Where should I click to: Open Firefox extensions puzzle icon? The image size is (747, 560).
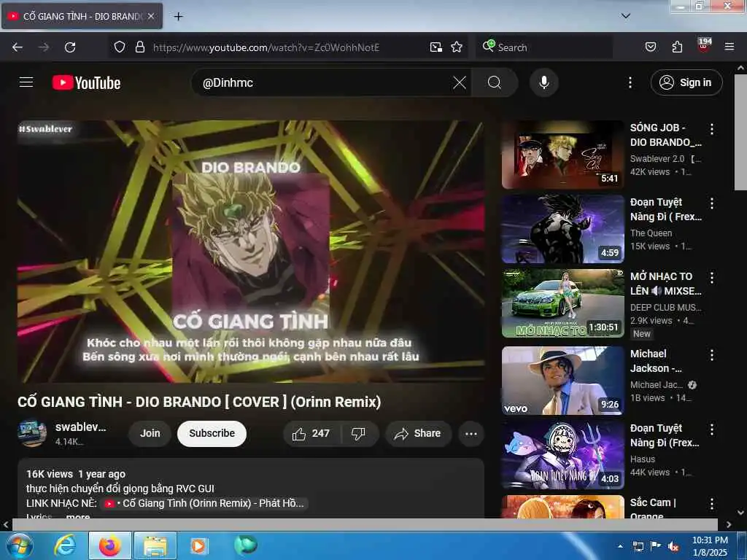click(677, 47)
